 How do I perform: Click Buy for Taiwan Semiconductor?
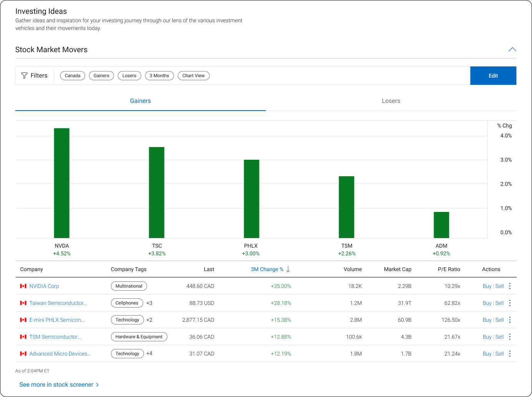(487, 303)
